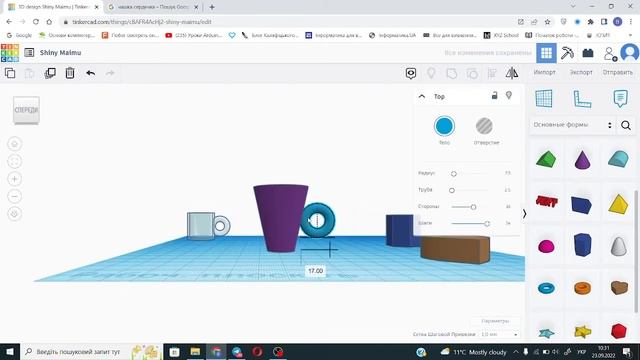The width and height of the screenshot is (640, 360).
Task: Select the Ruler tool
Action: [x=582, y=99]
